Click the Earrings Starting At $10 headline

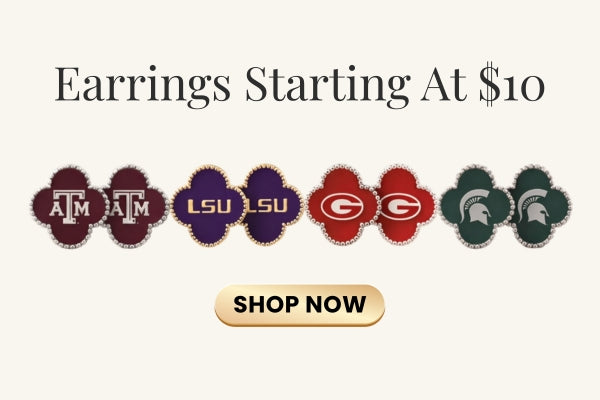(300, 84)
